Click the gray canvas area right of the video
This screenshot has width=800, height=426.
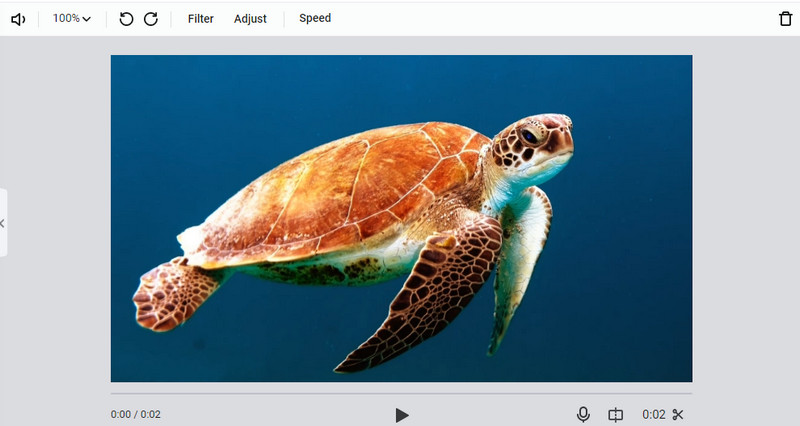coord(745,220)
